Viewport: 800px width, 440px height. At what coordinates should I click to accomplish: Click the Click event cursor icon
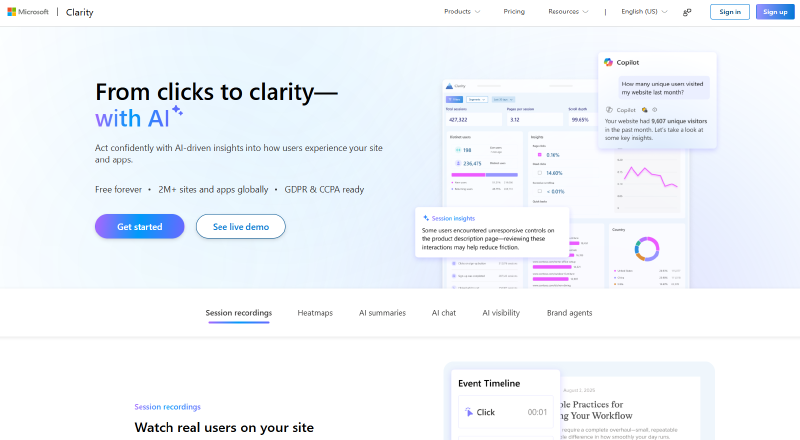pyautogui.click(x=468, y=412)
